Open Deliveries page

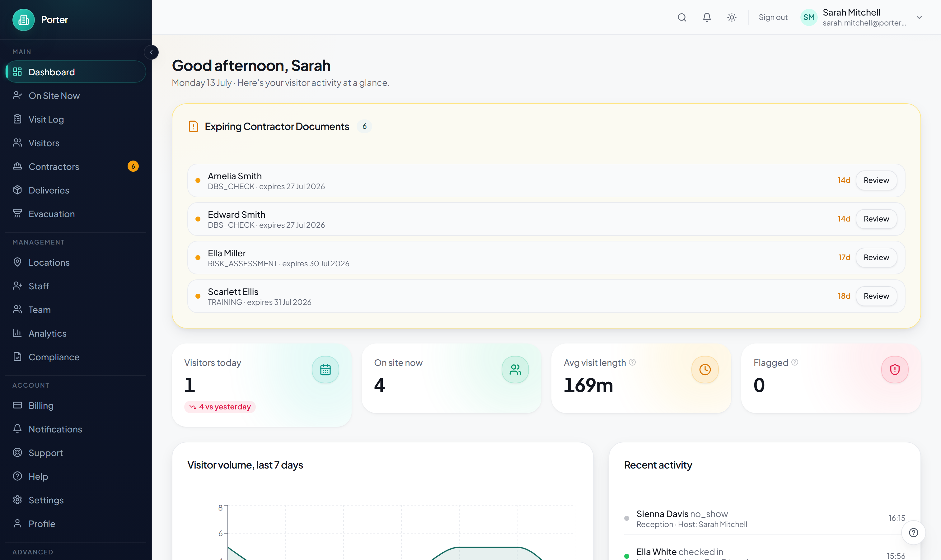[x=76, y=190]
